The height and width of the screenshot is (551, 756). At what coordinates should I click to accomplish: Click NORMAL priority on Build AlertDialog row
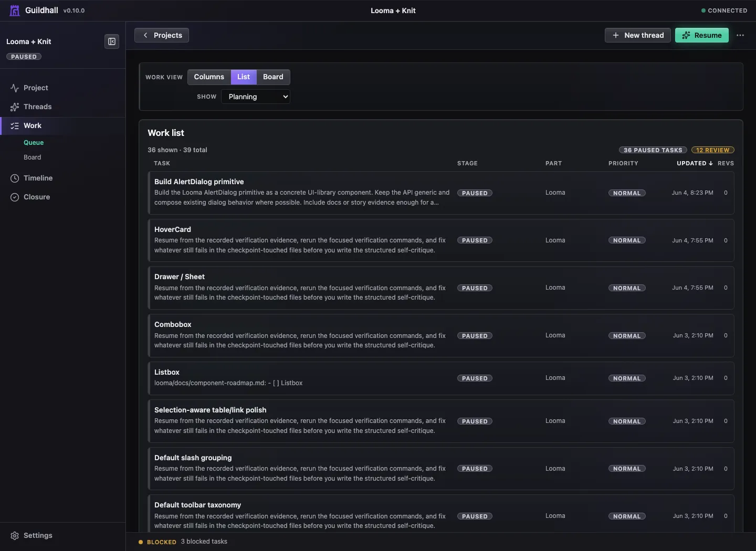[x=627, y=193]
